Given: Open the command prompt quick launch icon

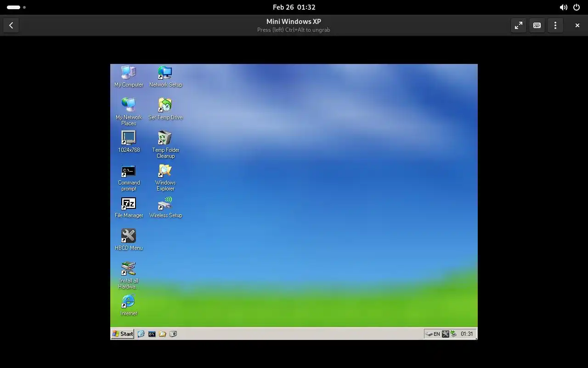Looking at the screenshot, I should tap(152, 334).
